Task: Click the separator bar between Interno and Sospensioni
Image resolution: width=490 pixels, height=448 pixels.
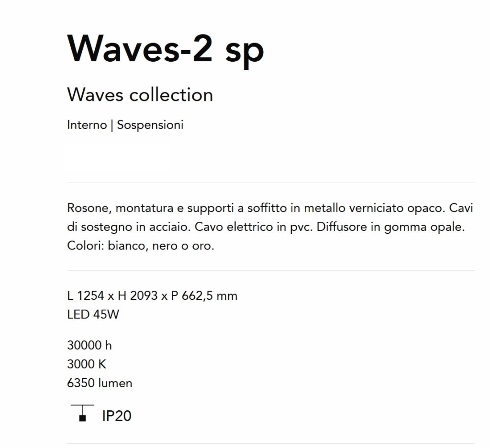Action: [x=112, y=125]
